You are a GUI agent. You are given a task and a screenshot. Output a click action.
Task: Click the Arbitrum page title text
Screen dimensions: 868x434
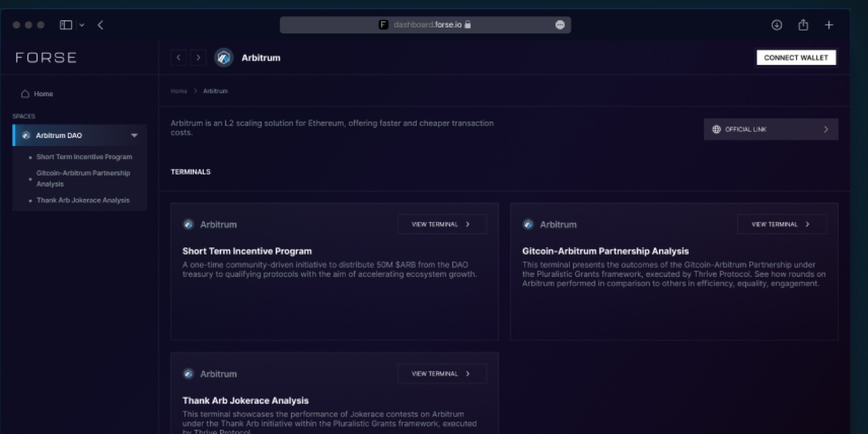pyautogui.click(x=261, y=58)
